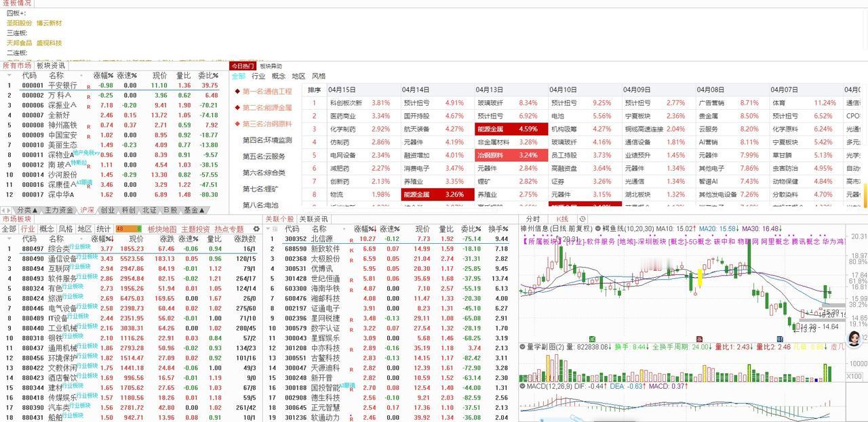Image resolution: width=868 pixels, height=422 pixels.
Task: Select 概念 filter in hot sectors panel
Action: tap(279, 77)
